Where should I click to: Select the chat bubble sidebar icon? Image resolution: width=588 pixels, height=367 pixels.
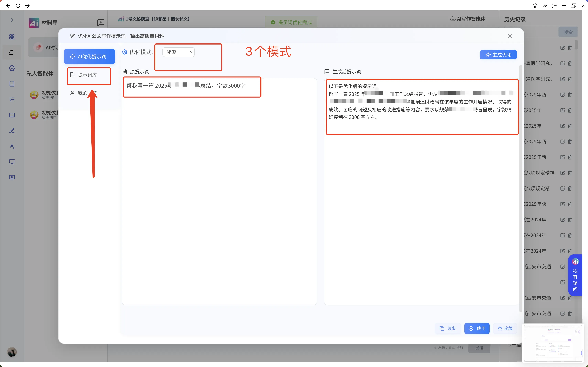point(12,52)
